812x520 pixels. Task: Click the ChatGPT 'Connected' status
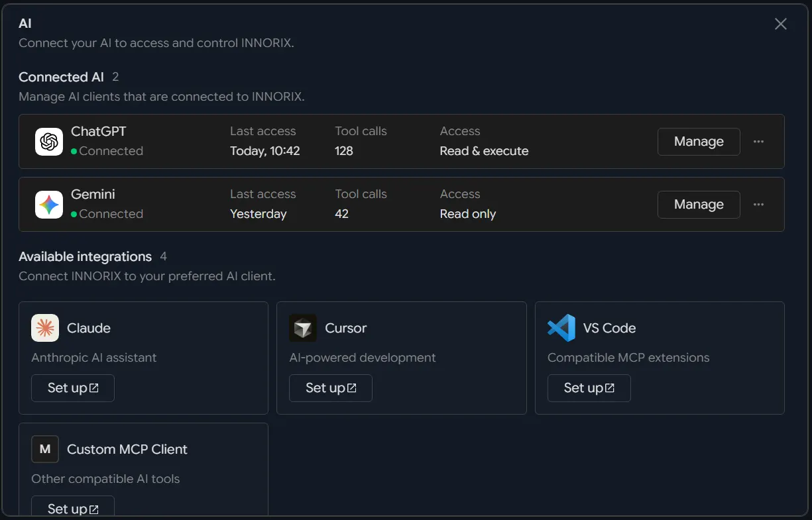pyautogui.click(x=107, y=151)
